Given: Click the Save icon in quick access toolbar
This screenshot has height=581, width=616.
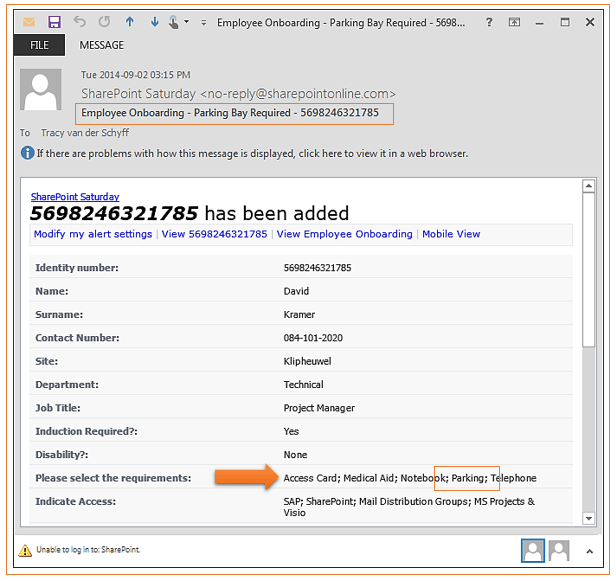Looking at the screenshot, I should coord(54,21).
